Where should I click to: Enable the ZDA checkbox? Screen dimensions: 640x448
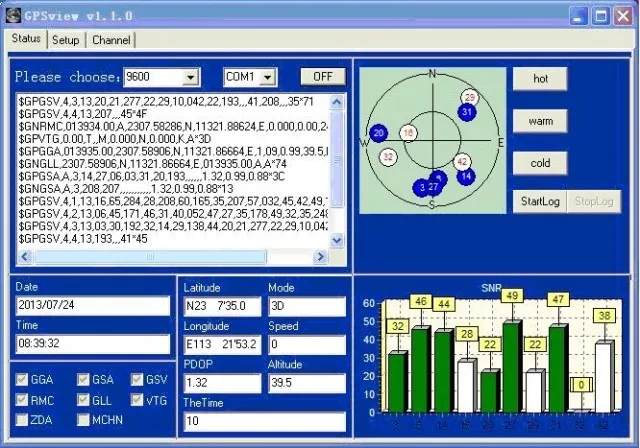tap(22, 419)
